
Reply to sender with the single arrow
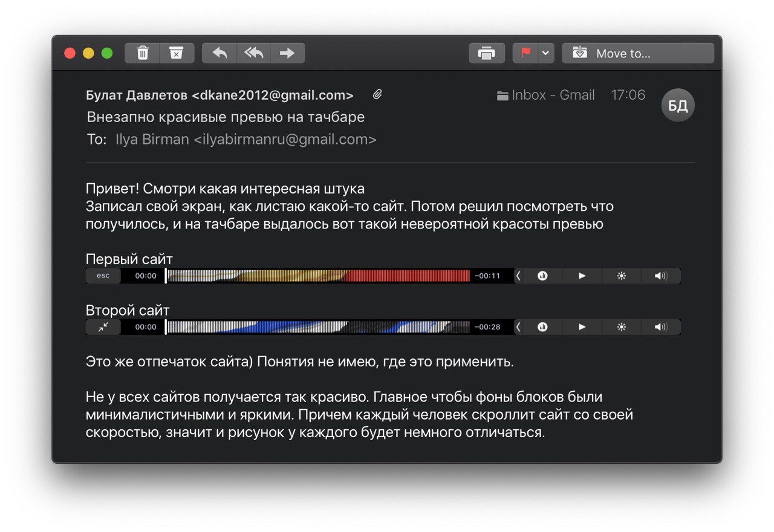220,53
